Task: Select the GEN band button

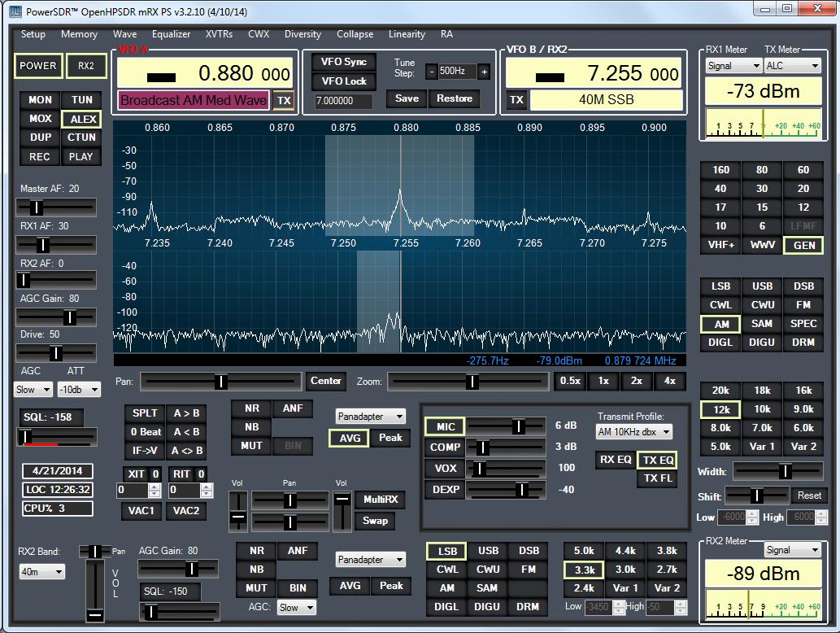Action: click(x=803, y=245)
